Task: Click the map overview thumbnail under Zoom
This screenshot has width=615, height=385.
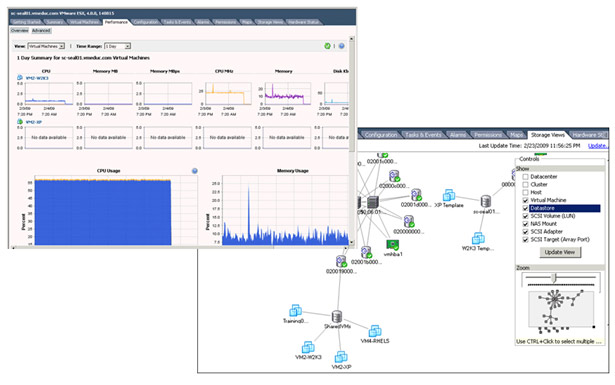Action: [x=561, y=309]
